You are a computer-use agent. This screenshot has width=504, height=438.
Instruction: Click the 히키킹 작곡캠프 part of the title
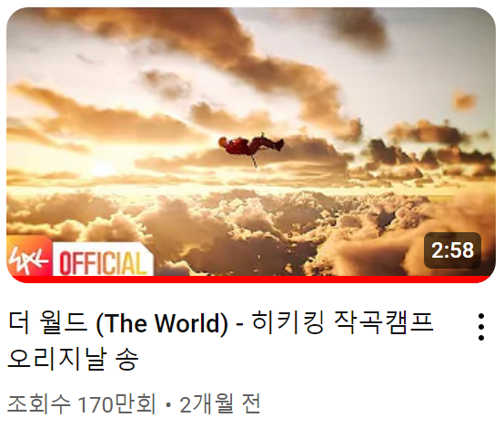[x=343, y=322]
